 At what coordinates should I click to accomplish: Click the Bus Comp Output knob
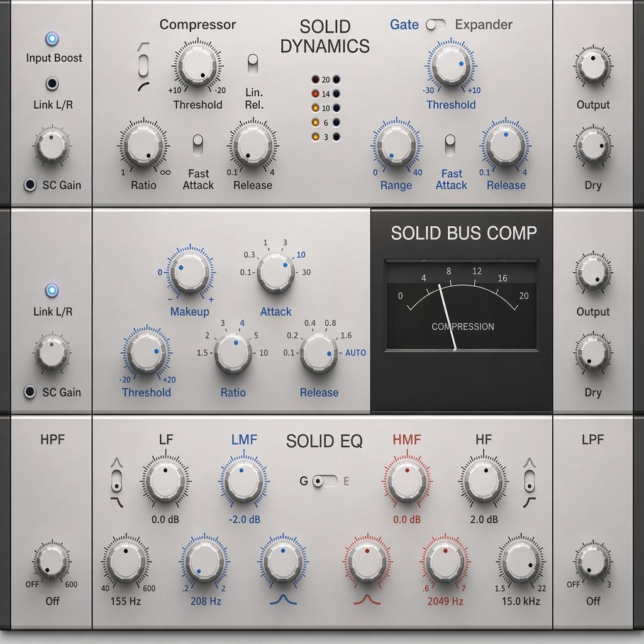[x=592, y=272]
